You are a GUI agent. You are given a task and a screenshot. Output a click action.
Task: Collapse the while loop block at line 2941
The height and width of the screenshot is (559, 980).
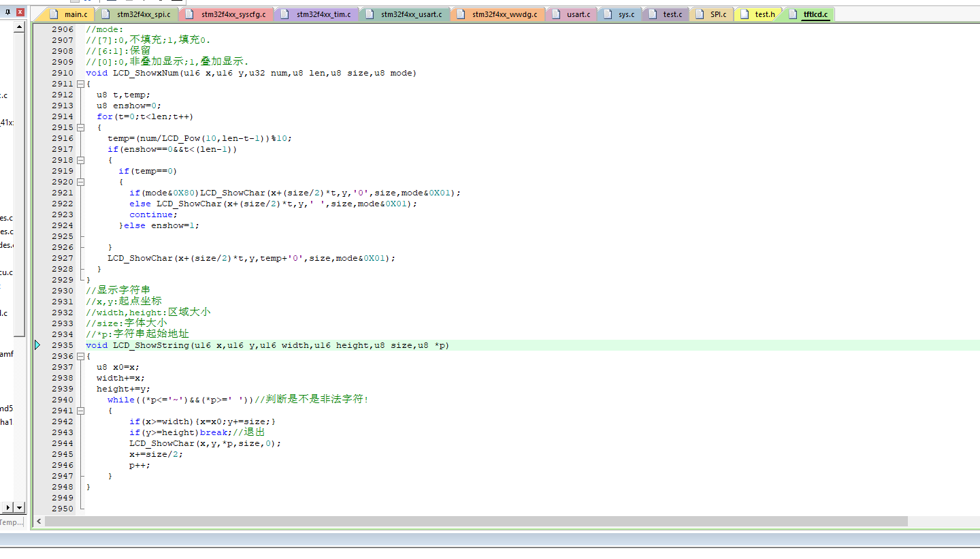tap(80, 411)
